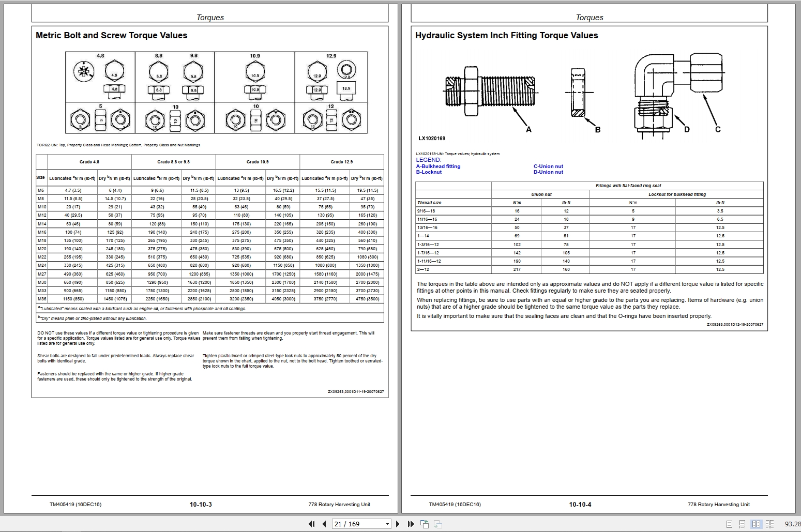
Task: Jump to the first page
Action: [x=312, y=524]
